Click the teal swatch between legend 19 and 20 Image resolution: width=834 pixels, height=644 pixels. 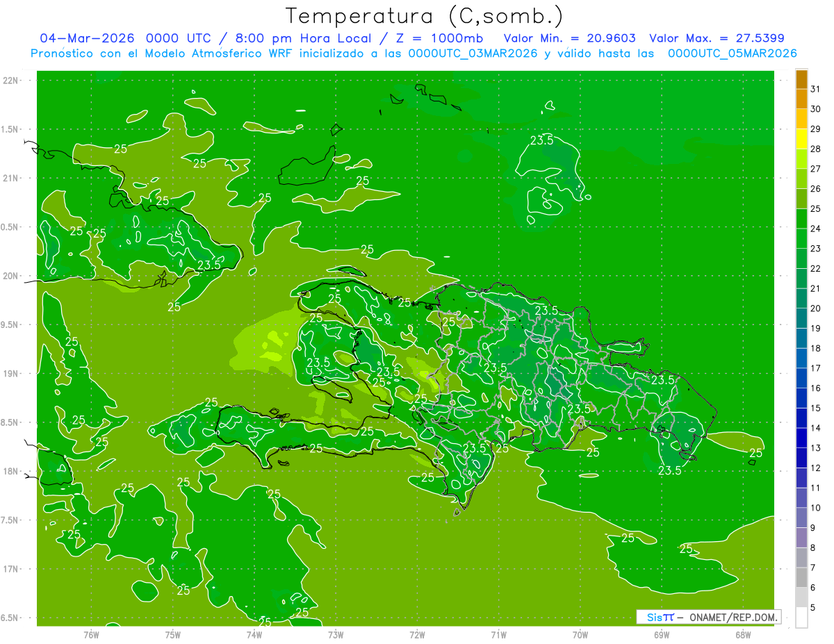(801, 318)
